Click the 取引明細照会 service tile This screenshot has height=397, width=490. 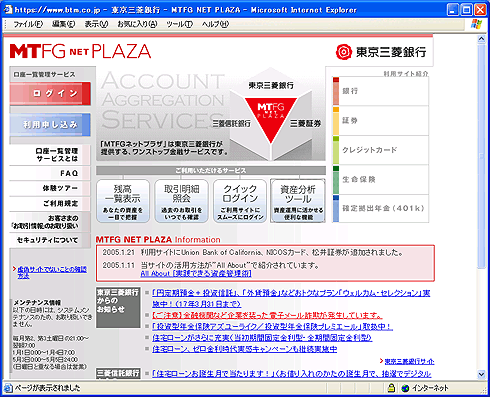tap(181, 201)
